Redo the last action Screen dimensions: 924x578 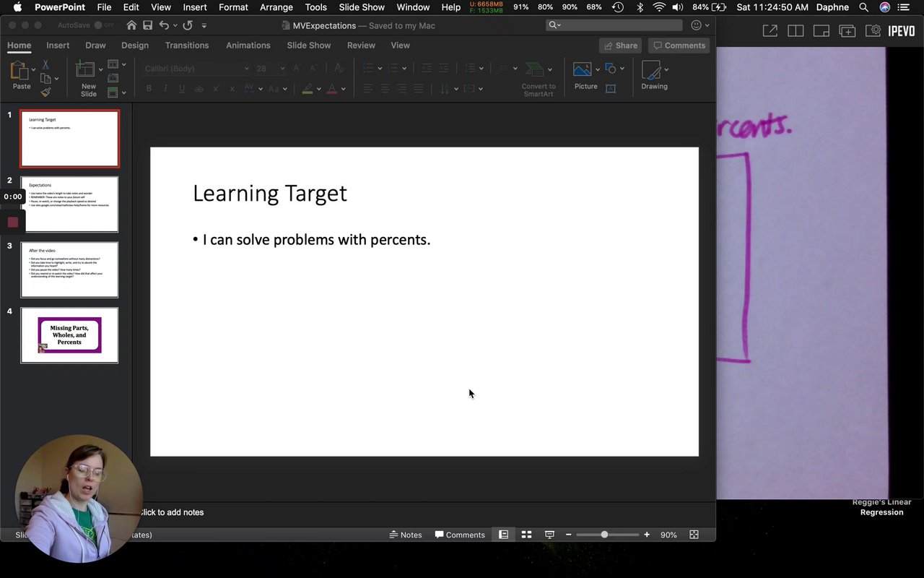click(x=188, y=25)
